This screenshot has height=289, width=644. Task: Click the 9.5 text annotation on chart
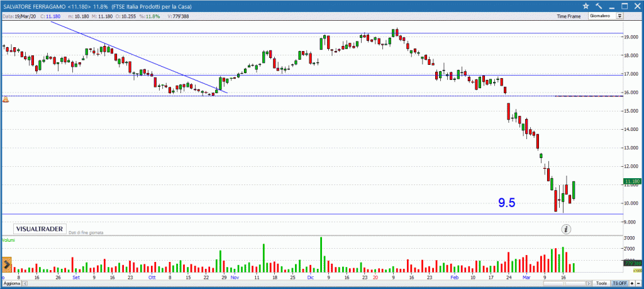pos(506,202)
